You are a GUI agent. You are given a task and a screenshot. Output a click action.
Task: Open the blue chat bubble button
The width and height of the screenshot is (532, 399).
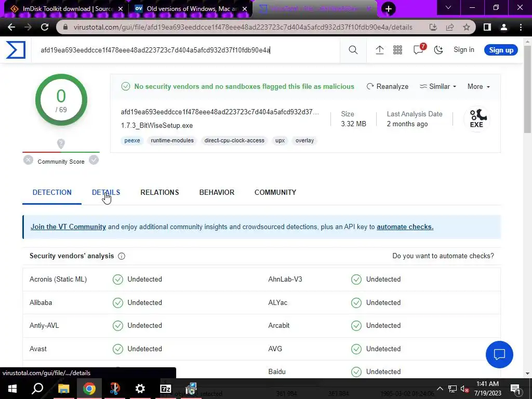pos(499,354)
